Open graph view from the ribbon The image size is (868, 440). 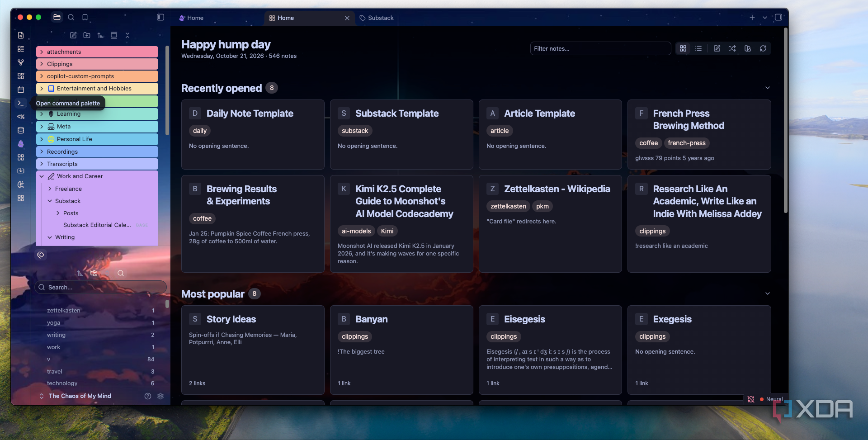[x=21, y=62]
